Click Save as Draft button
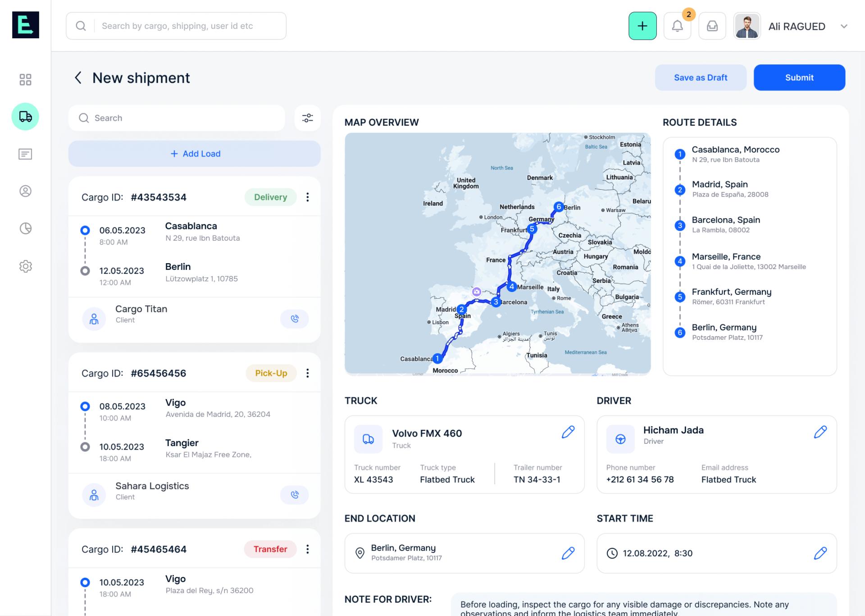Viewport: 865px width, 616px height. [x=700, y=78]
